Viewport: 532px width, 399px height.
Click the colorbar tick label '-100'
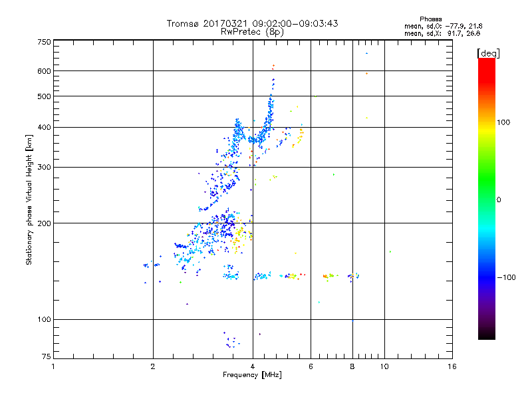pos(506,277)
